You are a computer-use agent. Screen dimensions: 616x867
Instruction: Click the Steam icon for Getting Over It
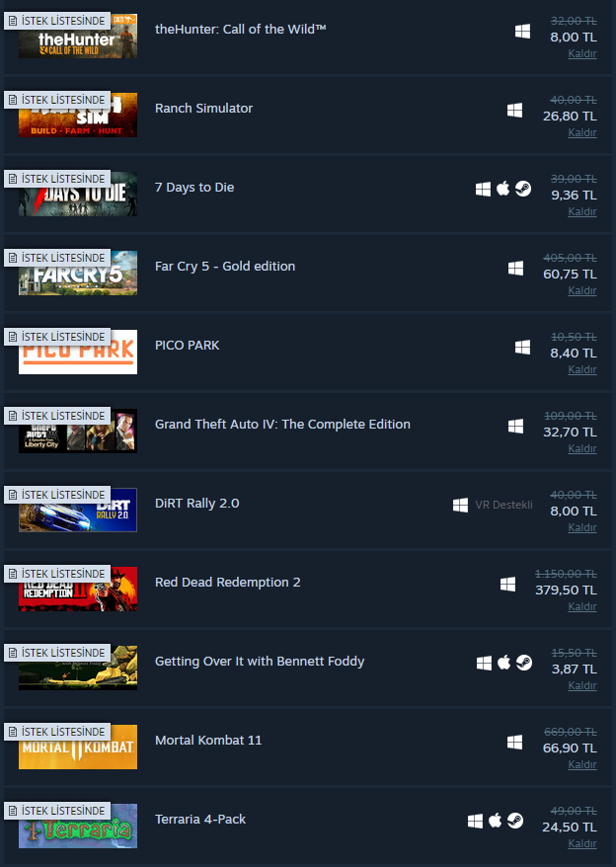coord(524,663)
